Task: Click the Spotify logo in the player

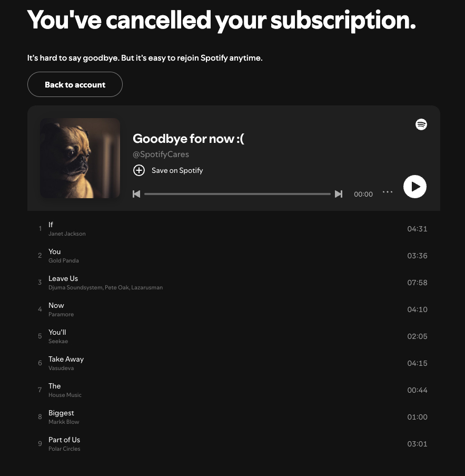Action: (421, 124)
